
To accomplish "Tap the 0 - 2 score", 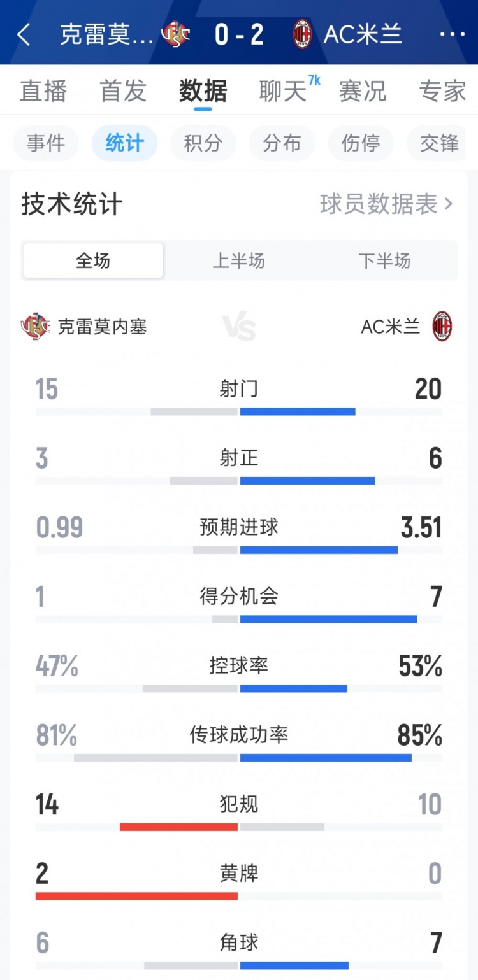I will click(x=239, y=34).
